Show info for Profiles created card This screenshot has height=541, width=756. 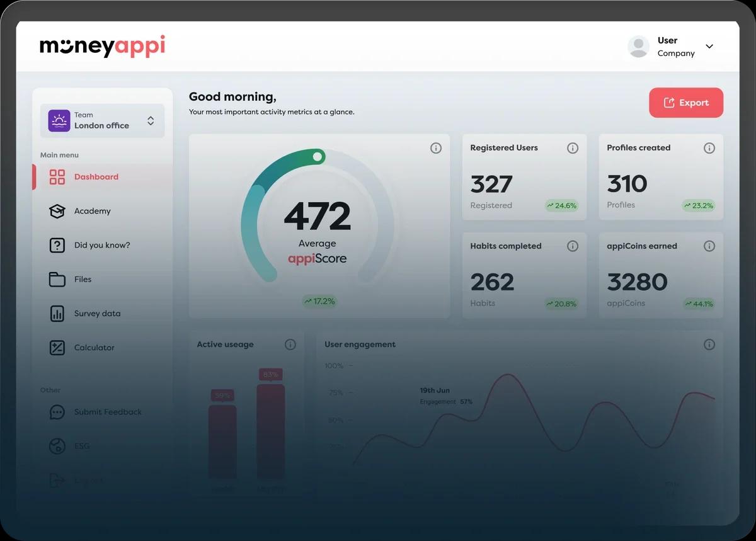(x=709, y=148)
